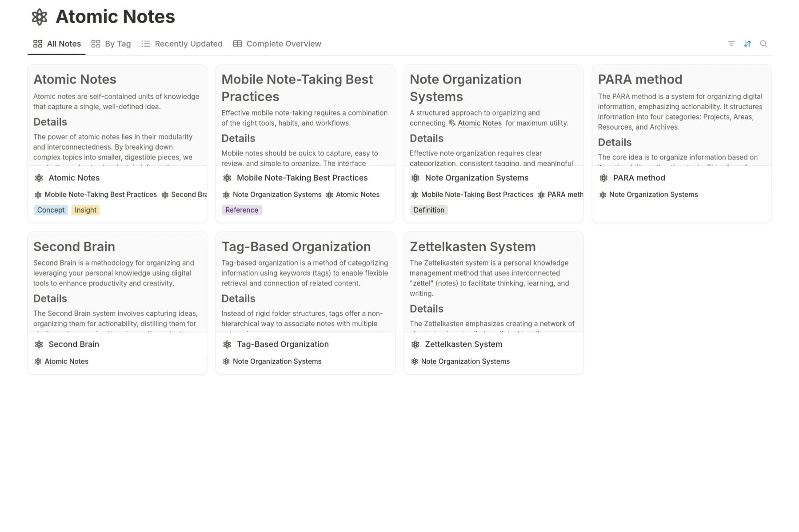Click the yellow Insight tag

[x=85, y=210]
